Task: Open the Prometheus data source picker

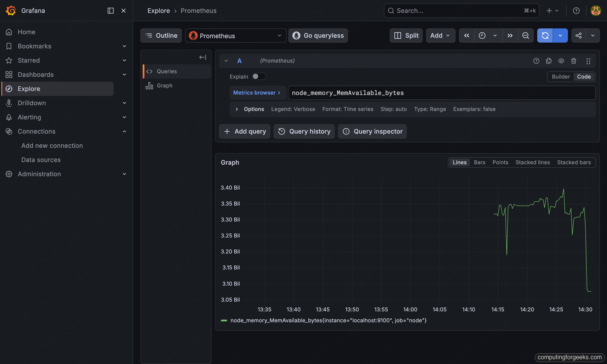Action: click(236, 36)
